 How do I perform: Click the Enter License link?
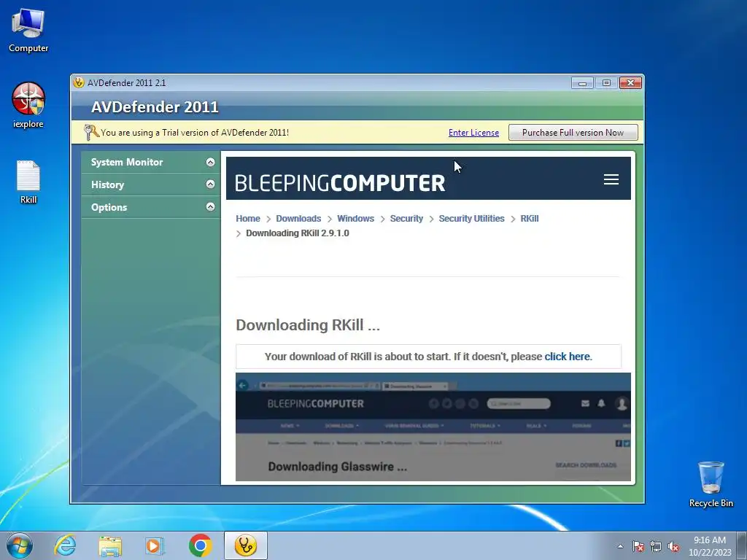pyautogui.click(x=473, y=133)
